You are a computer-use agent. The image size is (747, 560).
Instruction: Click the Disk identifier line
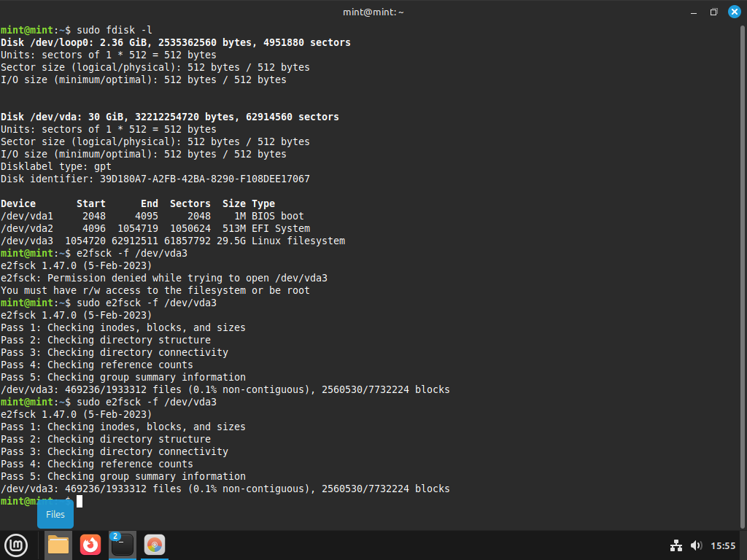(x=155, y=179)
